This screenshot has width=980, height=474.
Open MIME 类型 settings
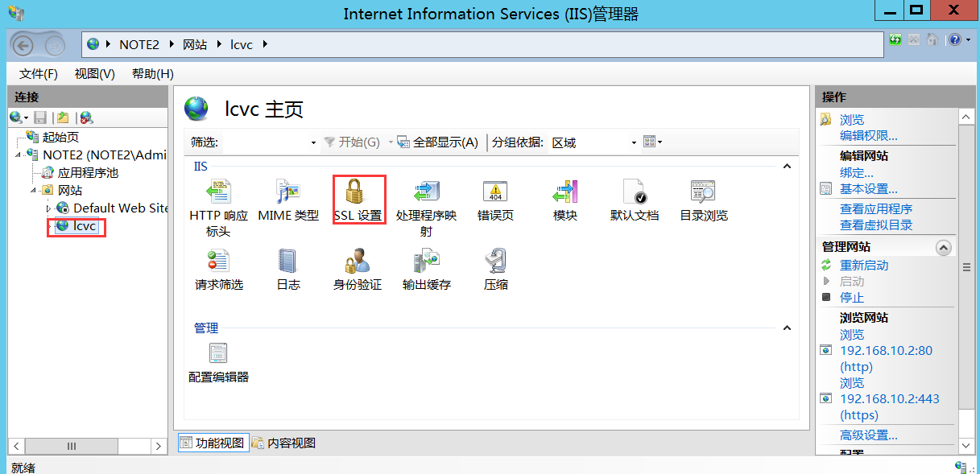pos(288,199)
